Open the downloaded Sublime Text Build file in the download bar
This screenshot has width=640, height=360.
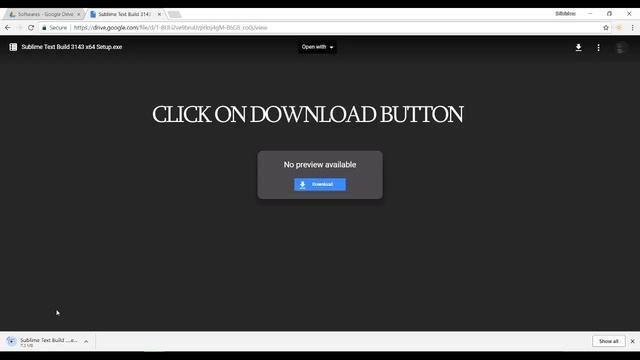tap(43, 342)
